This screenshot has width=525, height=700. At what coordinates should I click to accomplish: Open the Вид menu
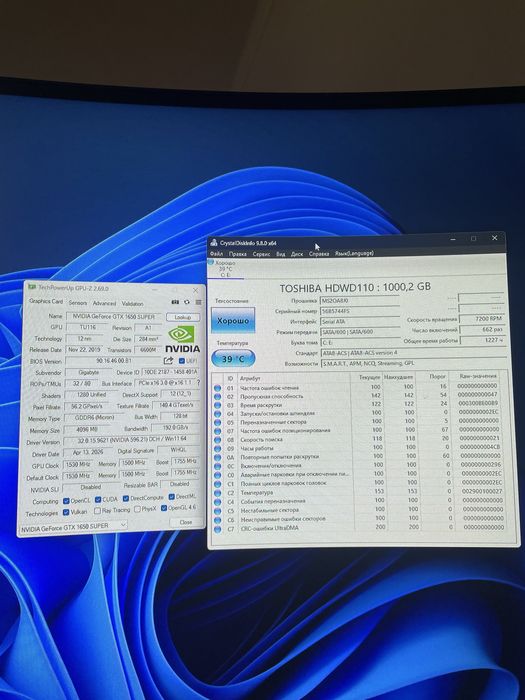[280, 254]
